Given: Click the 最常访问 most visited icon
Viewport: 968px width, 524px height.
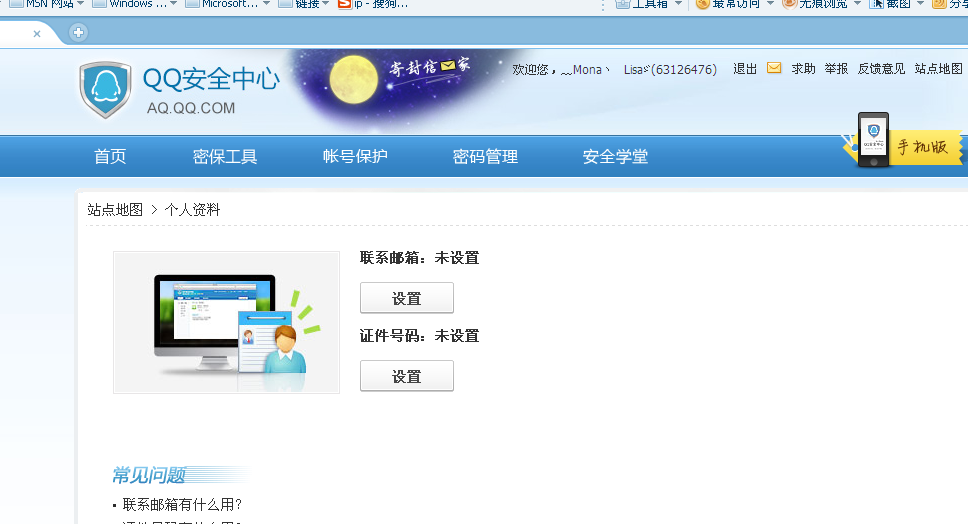Looking at the screenshot, I should click(702, 4).
